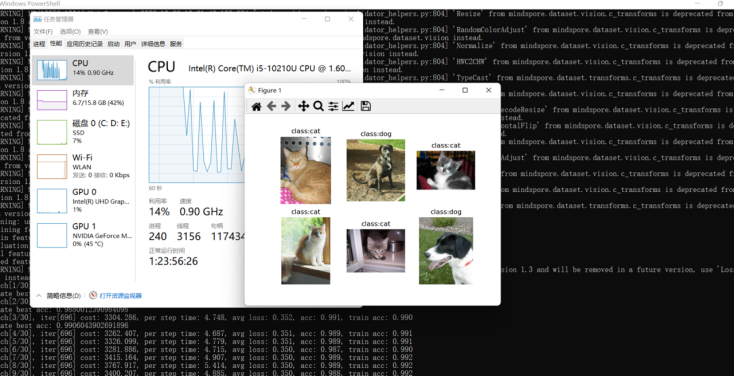Click PowerShell log line with cost: 3304.286

coord(206,318)
